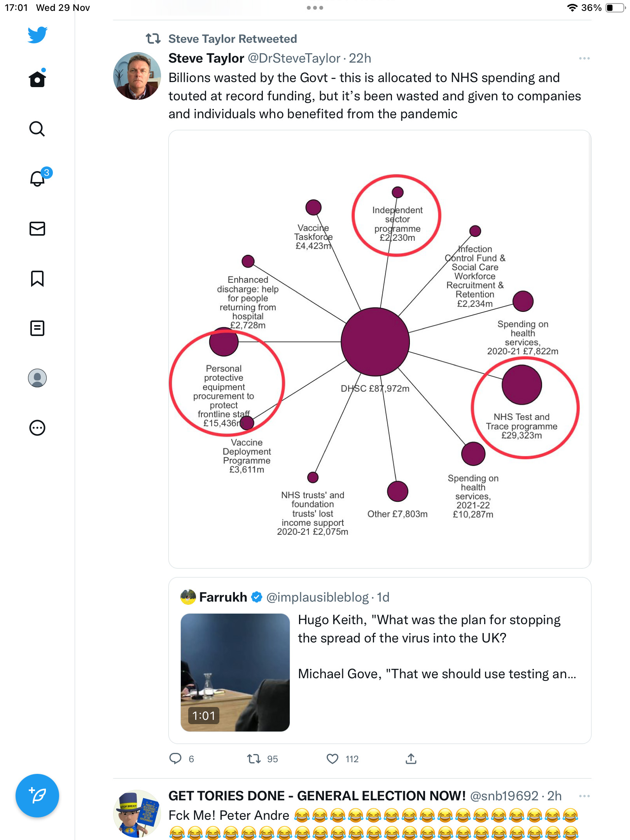
Task: Open @DrSteveTaylor profile handle
Action: (x=294, y=58)
